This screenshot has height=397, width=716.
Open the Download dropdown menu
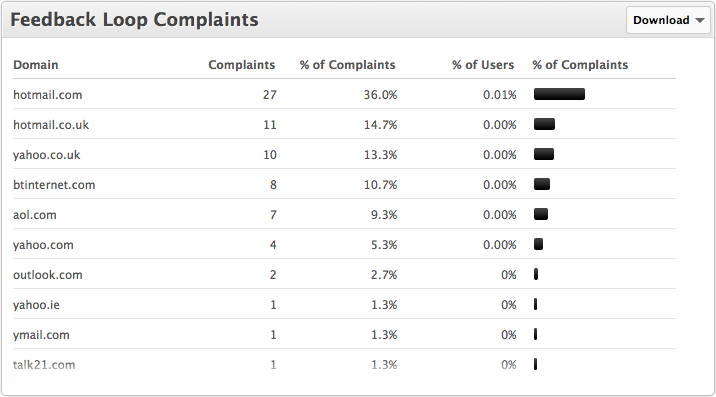pyautogui.click(x=668, y=20)
